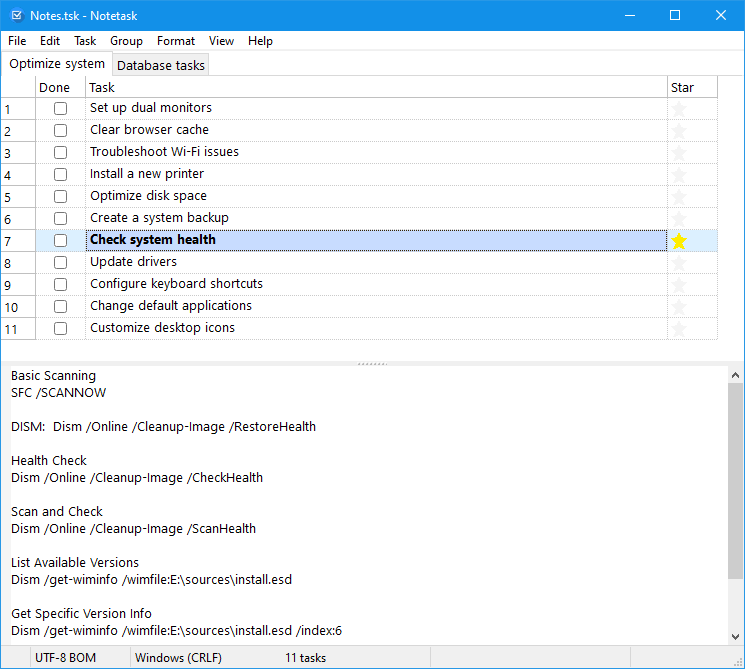
Task: Click 'Windows (CRLF)' in the status bar
Action: tap(178, 658)
